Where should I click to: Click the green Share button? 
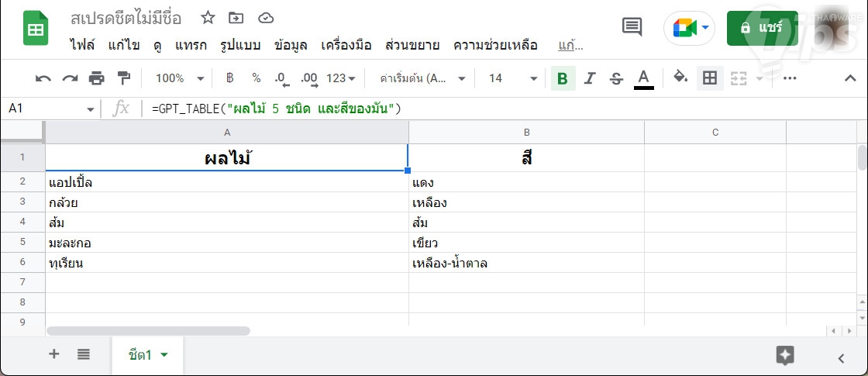763,28
